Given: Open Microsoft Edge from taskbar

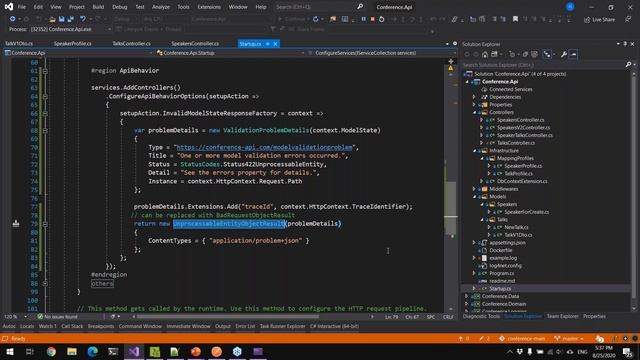Looking at the screenshot, I should point(93,351).
